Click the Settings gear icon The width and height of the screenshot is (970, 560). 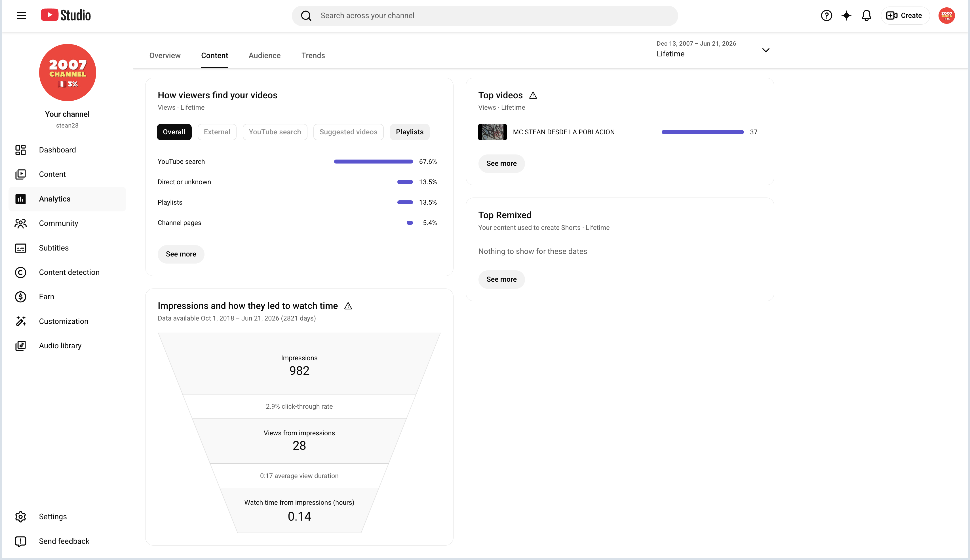point(20,517)
